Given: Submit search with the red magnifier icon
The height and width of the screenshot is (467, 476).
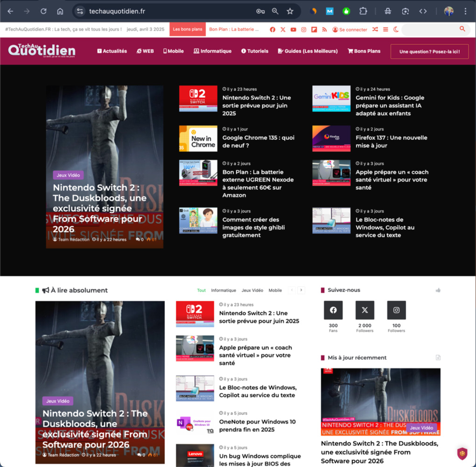Looking at the screenshot, I should (462, 29).
